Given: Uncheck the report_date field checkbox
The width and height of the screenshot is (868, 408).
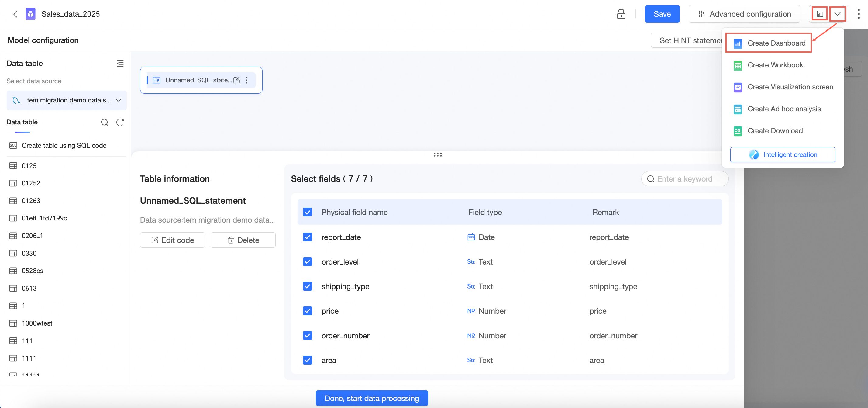Looking at the screenshot, I should pos(307,237).
